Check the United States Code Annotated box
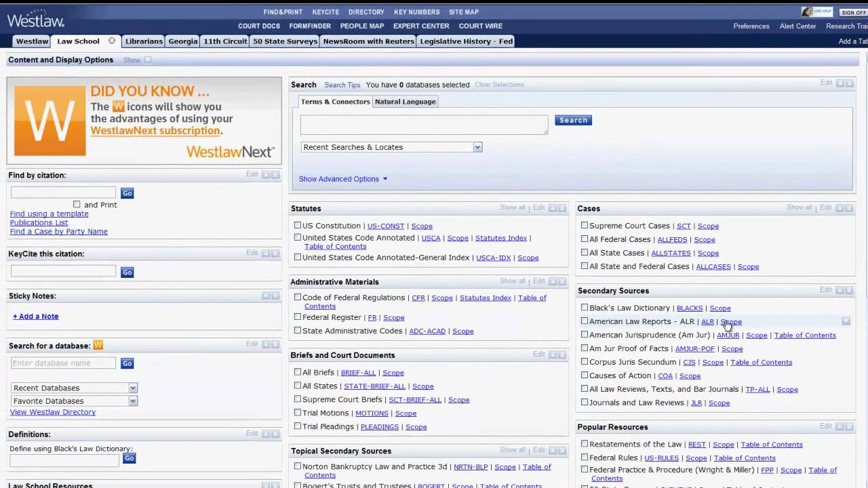This screenshot has height=488, width=868. [x=298, y=237]
